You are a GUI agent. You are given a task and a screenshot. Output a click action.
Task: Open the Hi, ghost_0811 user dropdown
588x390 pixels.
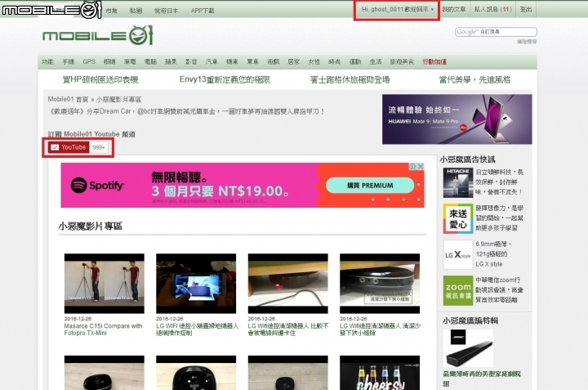(397, 9)
